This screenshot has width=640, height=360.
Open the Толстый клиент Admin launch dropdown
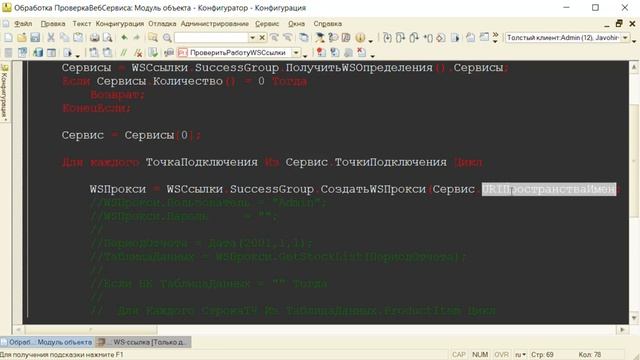625,38
